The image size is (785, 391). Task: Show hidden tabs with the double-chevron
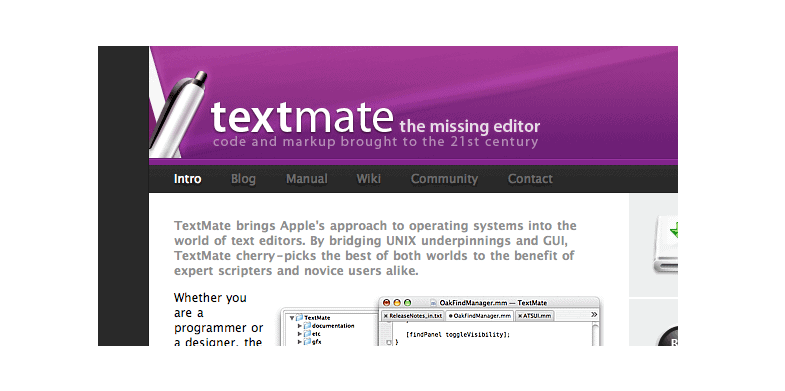coord(594,314)
